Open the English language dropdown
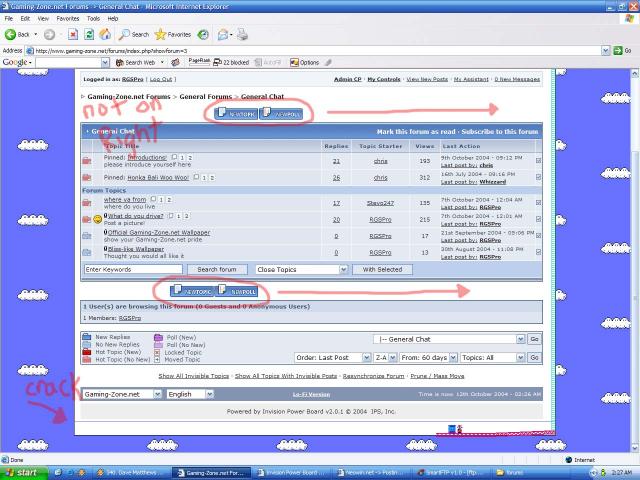The width and height of the screenshot is (640, 480). tap(190, 394)
